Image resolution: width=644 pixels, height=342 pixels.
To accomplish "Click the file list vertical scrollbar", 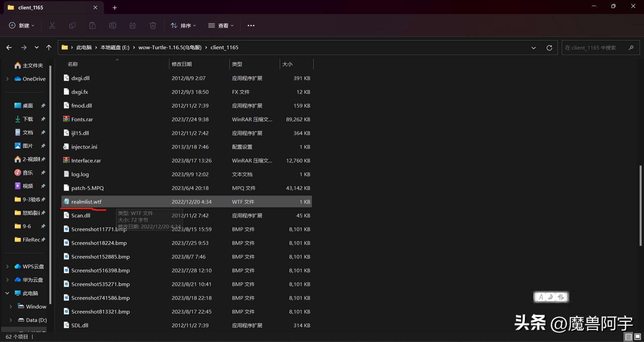I will tap(640, 205).
